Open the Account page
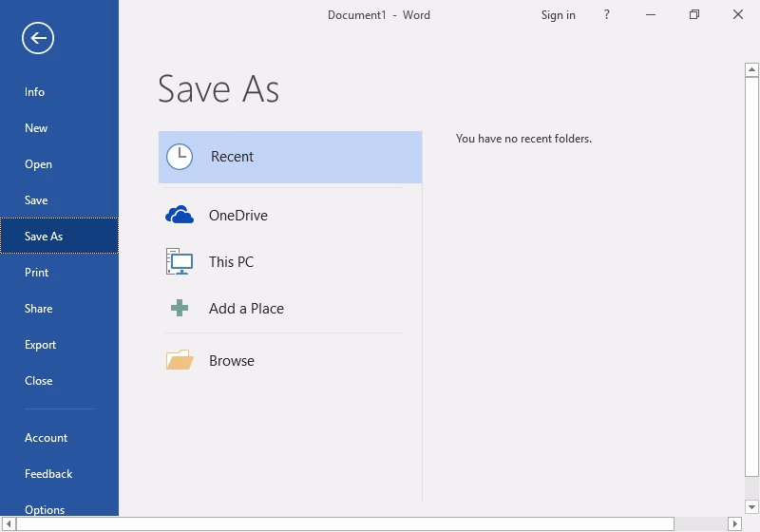760x532 pixels. tap(59, 438)
